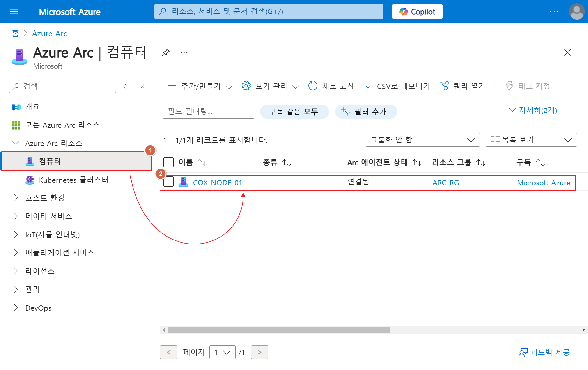Image resolution: width=588 pixels, height=370 pixels.
Task: Click the 필드 필터링 input field
Action: click(208, 112)
